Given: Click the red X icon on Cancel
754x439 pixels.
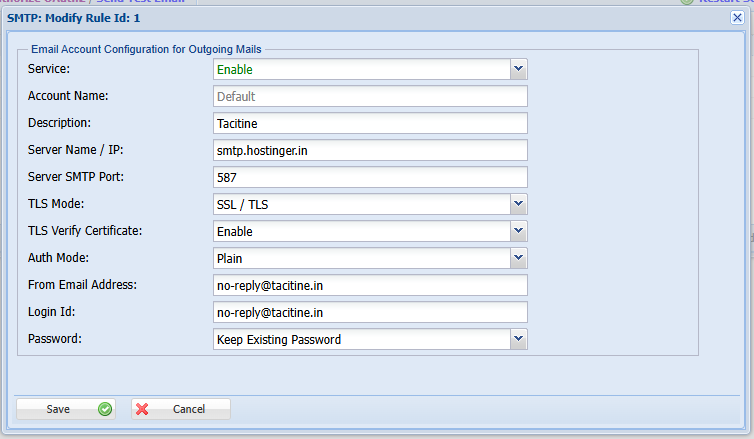Looking at the screenshot, I should [x=142, y=409].
